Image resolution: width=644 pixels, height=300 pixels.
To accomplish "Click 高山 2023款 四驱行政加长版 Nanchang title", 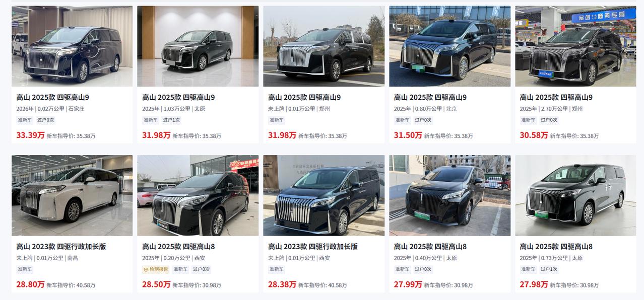I will (61, 247).
